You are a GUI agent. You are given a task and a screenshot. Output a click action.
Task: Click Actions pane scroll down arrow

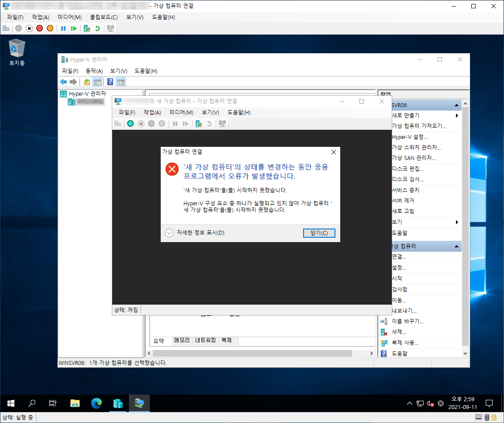(465, 354)
